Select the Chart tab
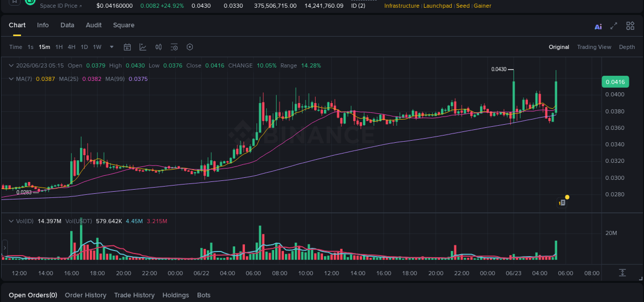Screen dimensions: 644x302 coord(17,25)
